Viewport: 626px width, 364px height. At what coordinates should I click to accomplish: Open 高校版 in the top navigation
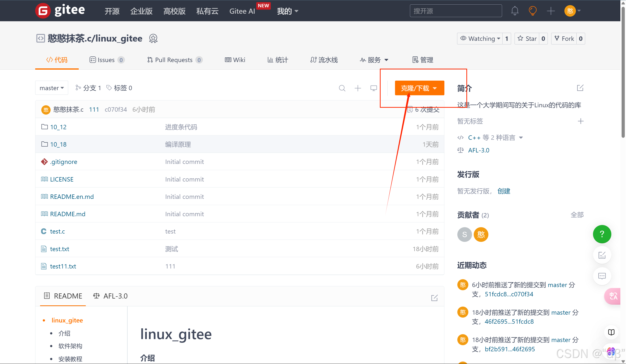click(x=174, y=11)
